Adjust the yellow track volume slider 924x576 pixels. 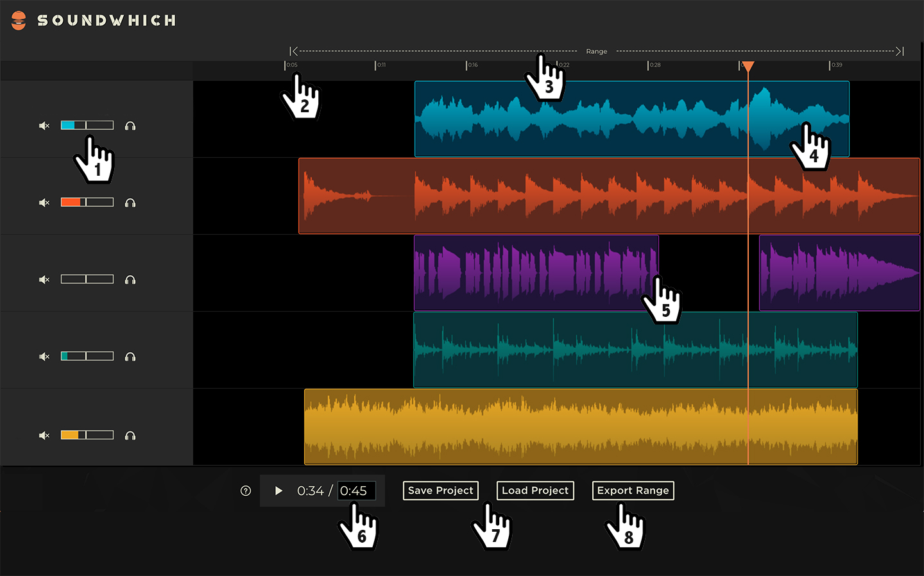(x=87, y=435)
